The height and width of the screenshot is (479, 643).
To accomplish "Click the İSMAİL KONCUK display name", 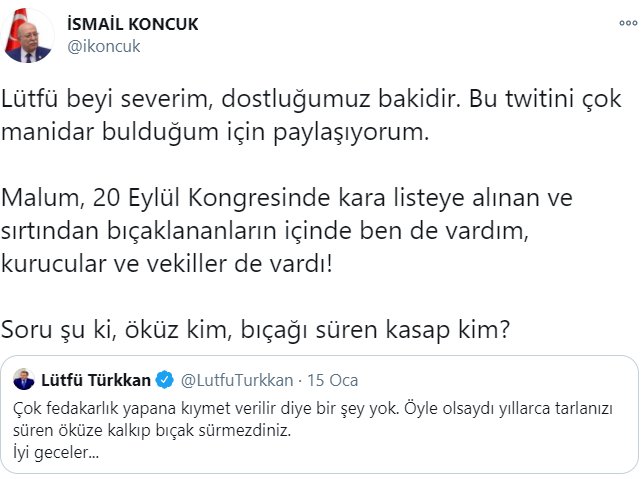I will pyautogui.click(x=131, y=24).
